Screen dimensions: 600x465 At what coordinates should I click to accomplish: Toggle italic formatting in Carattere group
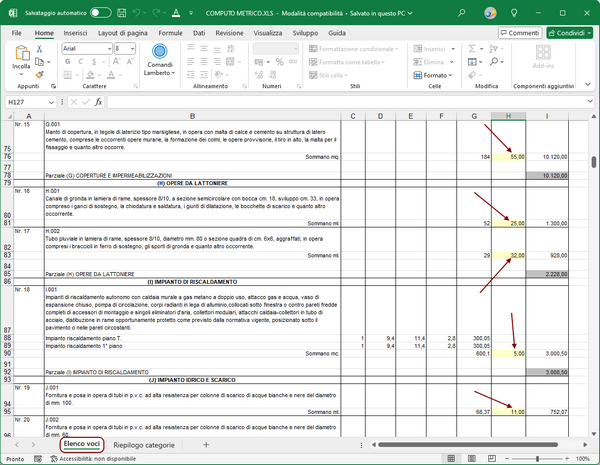click(x=79, y=61)
